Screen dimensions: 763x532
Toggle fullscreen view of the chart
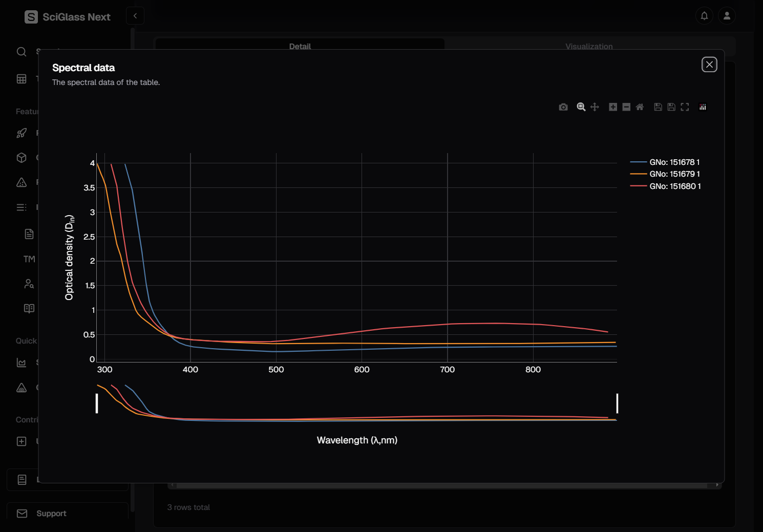[685, 107]
